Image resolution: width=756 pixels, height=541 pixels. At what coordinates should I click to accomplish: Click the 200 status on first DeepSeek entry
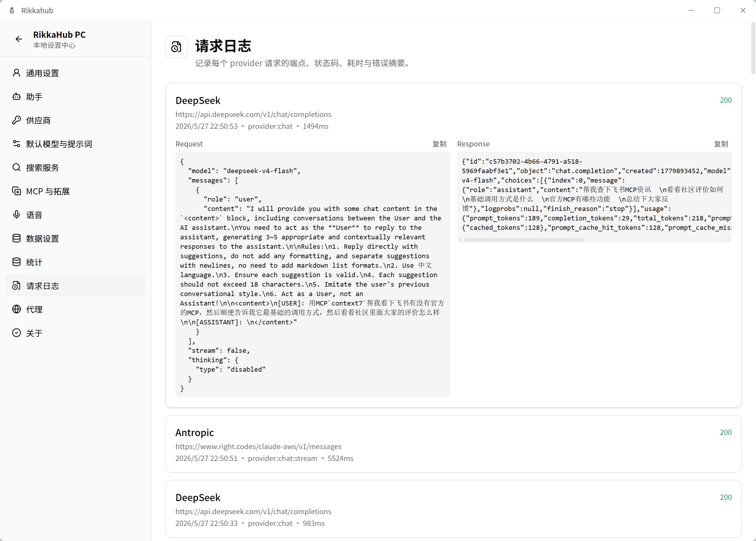726,100
